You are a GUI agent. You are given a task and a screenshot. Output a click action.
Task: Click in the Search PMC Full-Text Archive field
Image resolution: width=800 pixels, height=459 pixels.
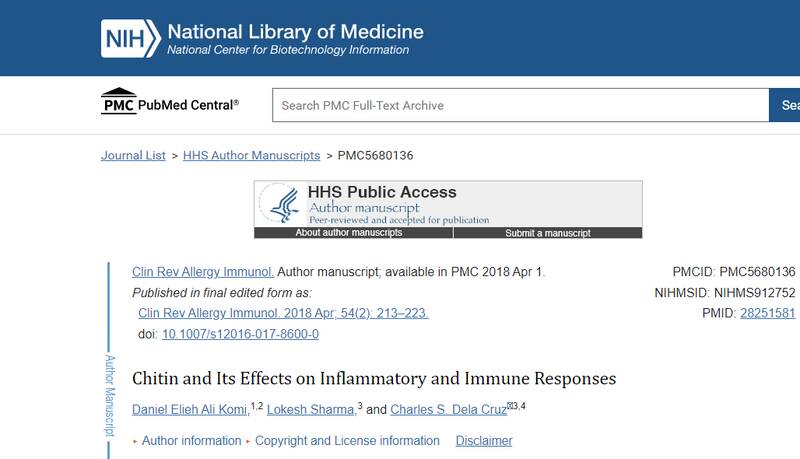coord(520,105)
